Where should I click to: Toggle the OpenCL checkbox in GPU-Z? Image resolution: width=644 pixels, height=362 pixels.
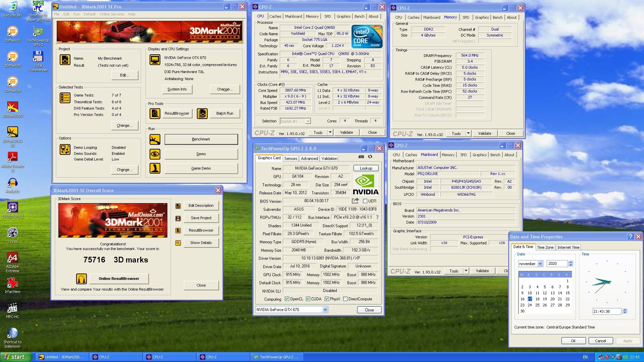tap(287, 299)
